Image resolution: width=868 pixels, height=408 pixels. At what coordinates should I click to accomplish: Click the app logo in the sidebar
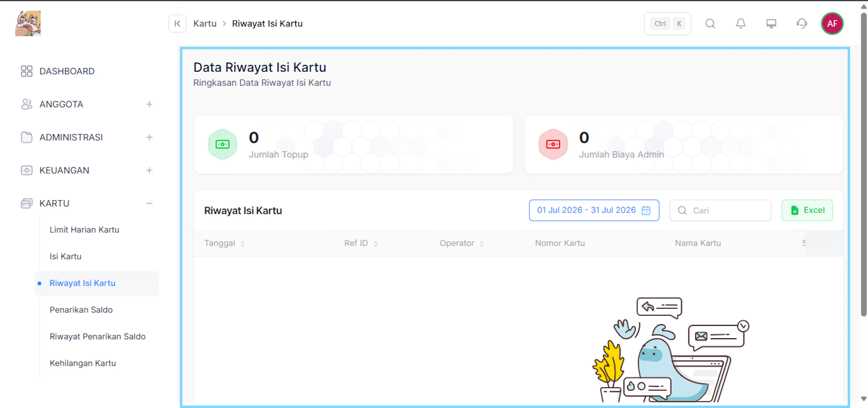pos(28,23)
